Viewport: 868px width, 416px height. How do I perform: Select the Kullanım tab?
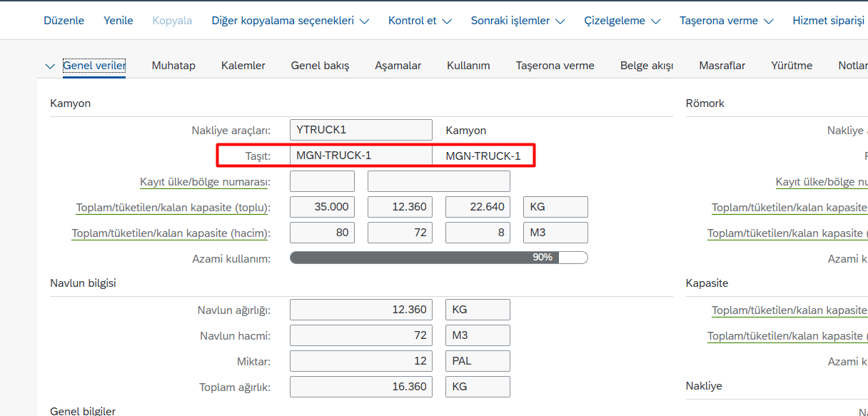tap(468, 66)
